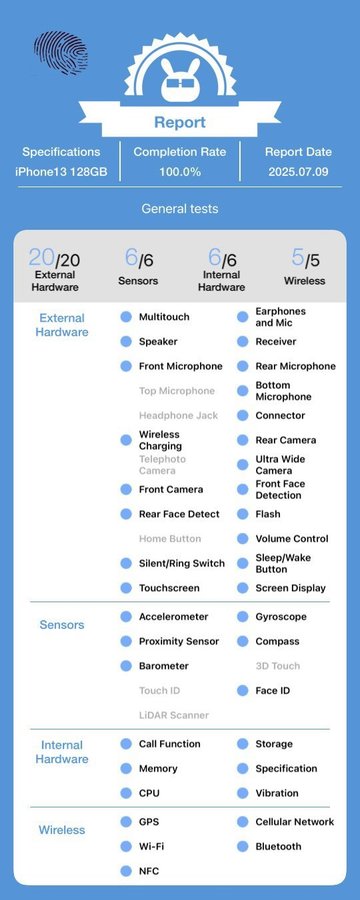The height and width of the screenshot is (900, 360).
Task: Click the status dot next to Speaker
Action: tap(126, 342)
